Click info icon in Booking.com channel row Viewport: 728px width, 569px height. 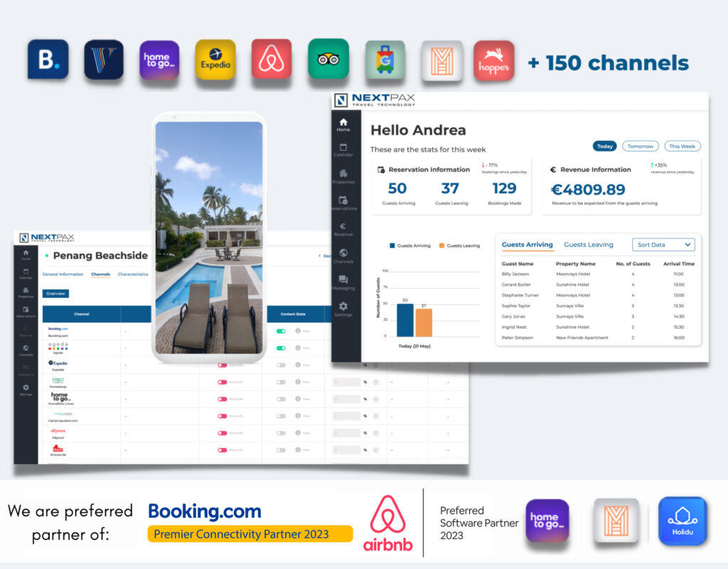point(298,331)
